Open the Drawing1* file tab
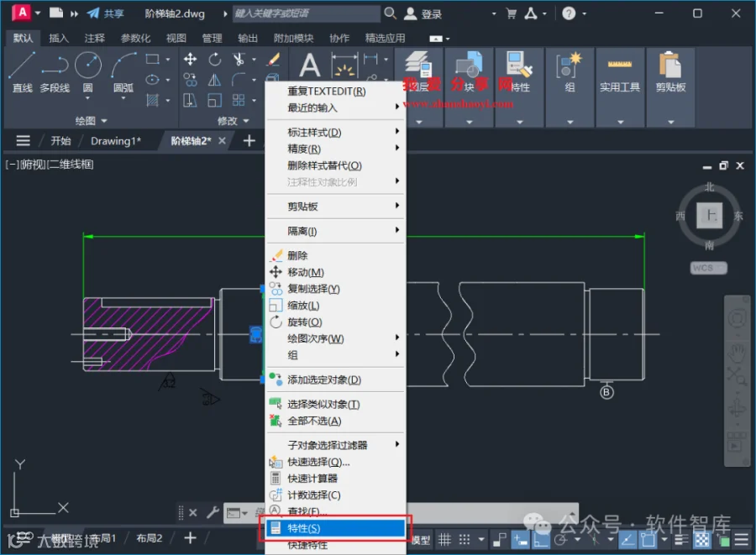Image resolution: width=756 pixels, height=555 pixels. 116,141
